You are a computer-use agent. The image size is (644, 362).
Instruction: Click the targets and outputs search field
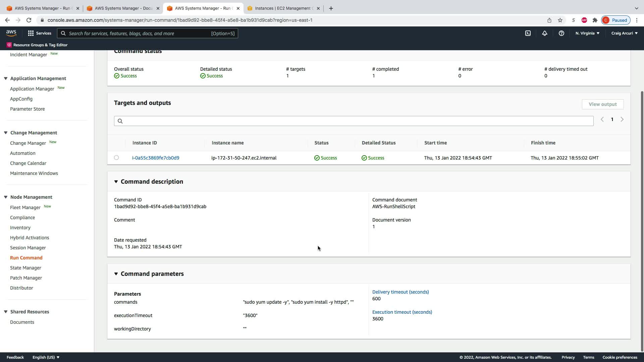coord(354,121)
